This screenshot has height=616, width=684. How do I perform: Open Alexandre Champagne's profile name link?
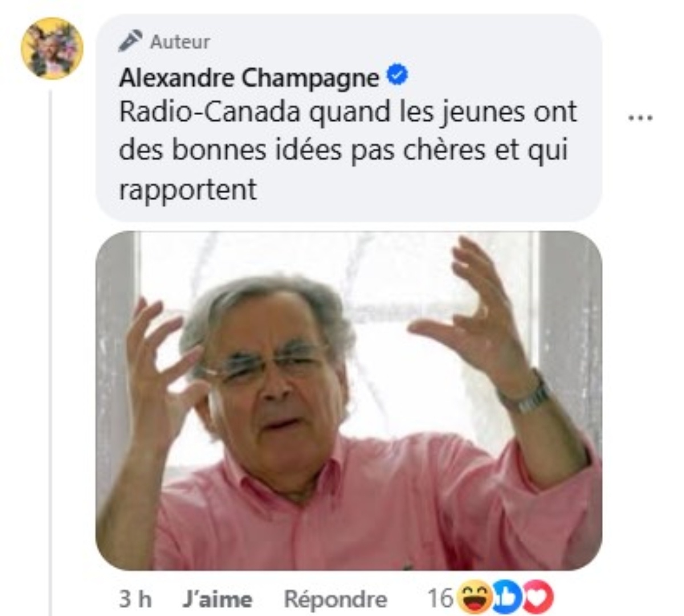249,77
